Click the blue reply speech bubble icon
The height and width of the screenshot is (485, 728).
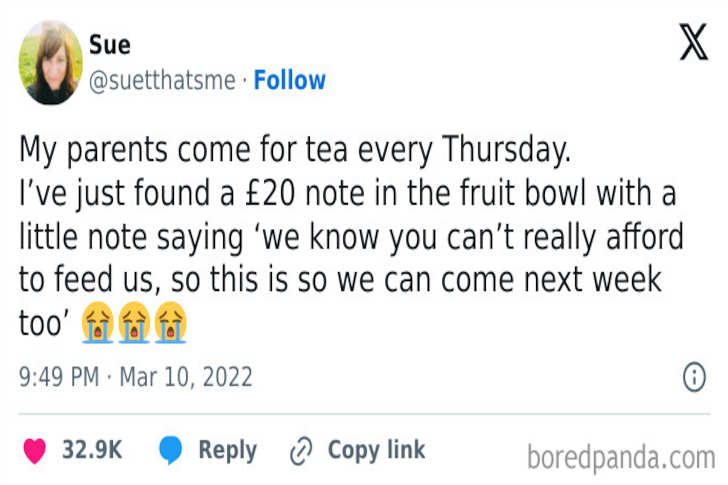(170, 452)
